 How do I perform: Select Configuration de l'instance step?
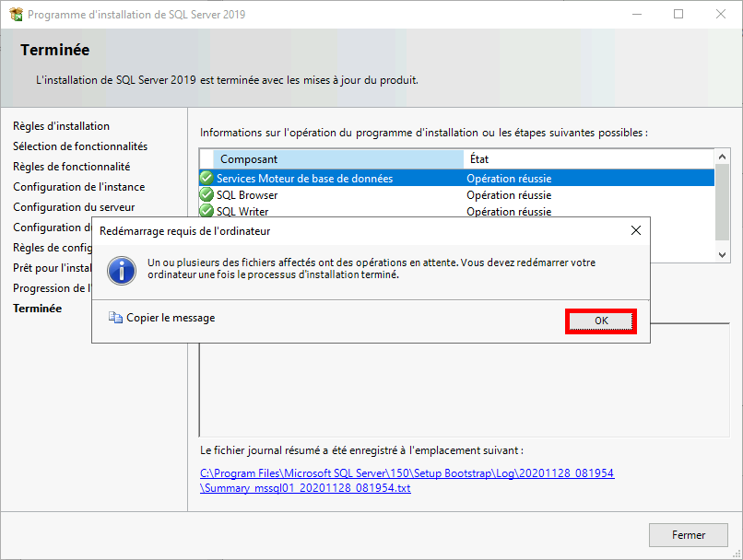pyautogui.click(x=80, y=186)
